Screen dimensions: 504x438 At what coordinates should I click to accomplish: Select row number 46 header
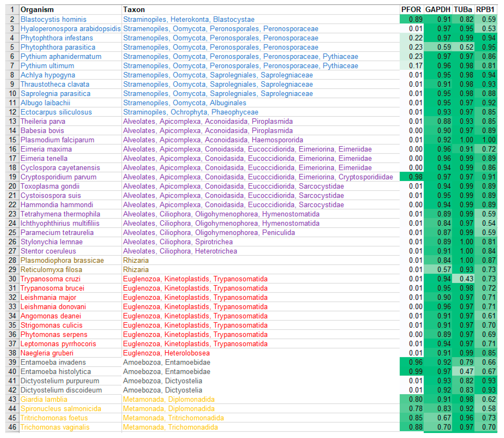click(12, 427)
